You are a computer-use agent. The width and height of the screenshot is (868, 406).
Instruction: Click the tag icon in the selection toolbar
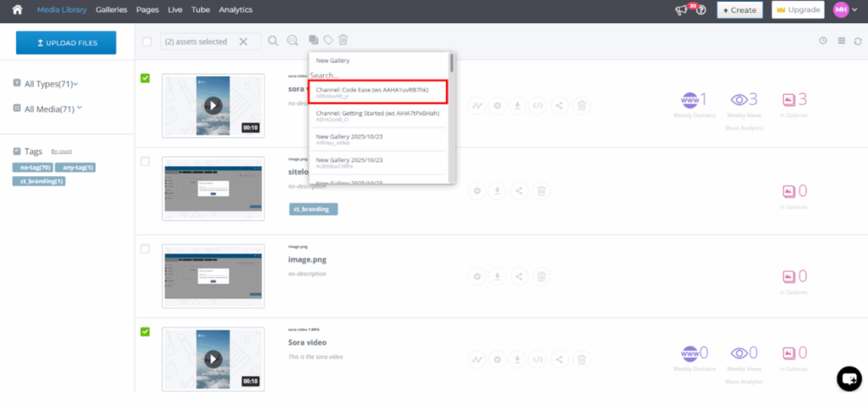point(328,40)
